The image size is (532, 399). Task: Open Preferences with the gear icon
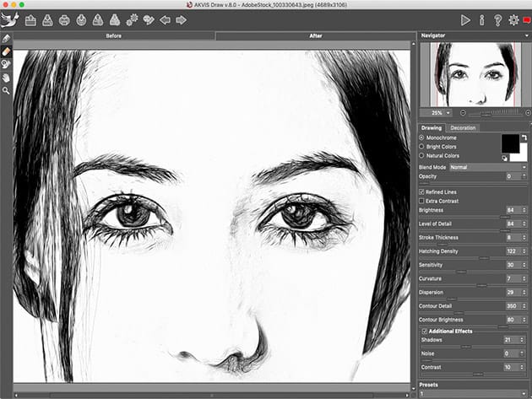tap(513, 19)
